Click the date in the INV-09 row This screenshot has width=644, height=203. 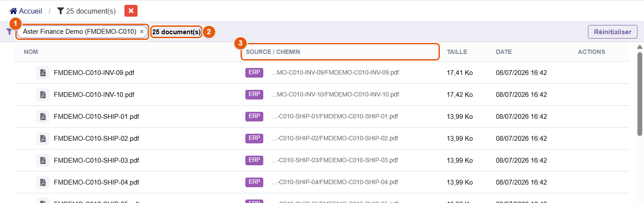coord(521,73)
